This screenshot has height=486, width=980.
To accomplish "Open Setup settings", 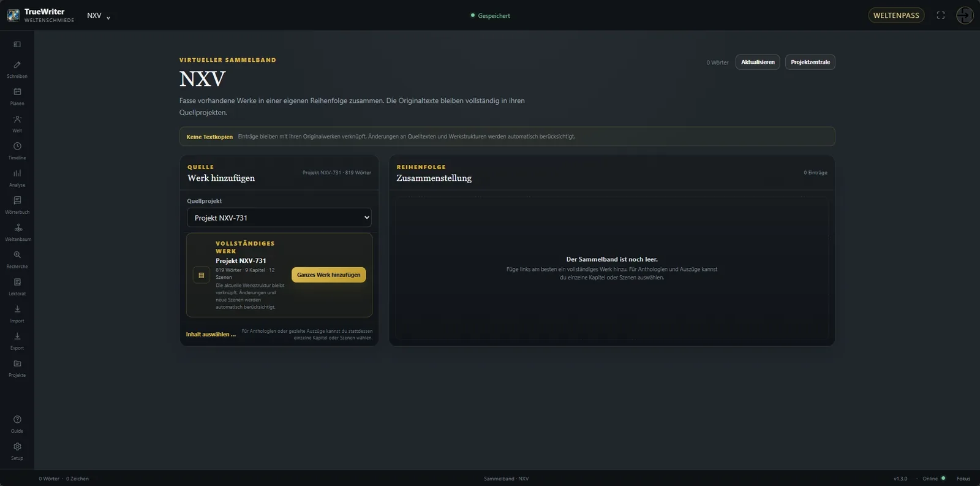I will click(x=17, y=451).
